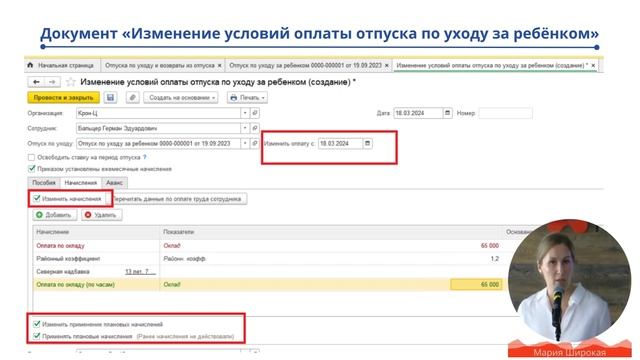The height and width of the screenshot is (360, 640).
Task: Expand Отпуск по уходу dropdown arrow
Action: pos(245,143)
